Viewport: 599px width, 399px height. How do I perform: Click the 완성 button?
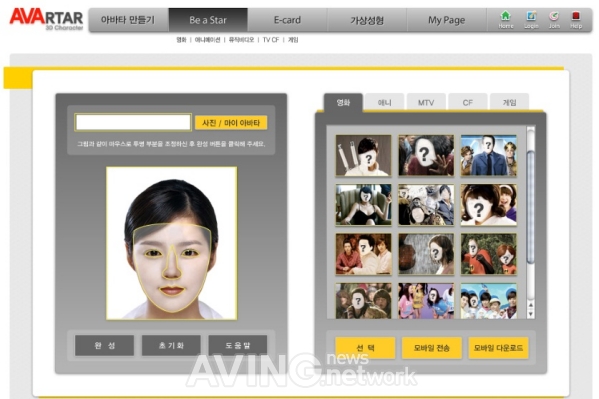click(x=104, y=345)
